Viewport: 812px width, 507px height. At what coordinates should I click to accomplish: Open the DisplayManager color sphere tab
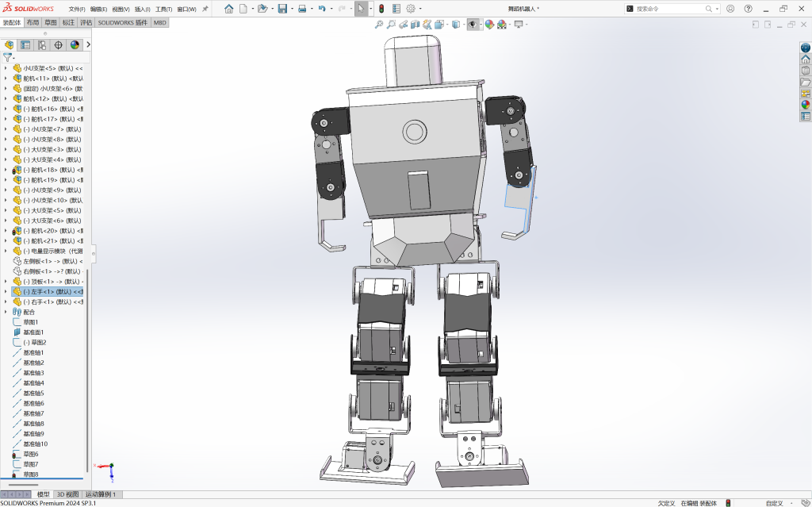click(75, 45)
